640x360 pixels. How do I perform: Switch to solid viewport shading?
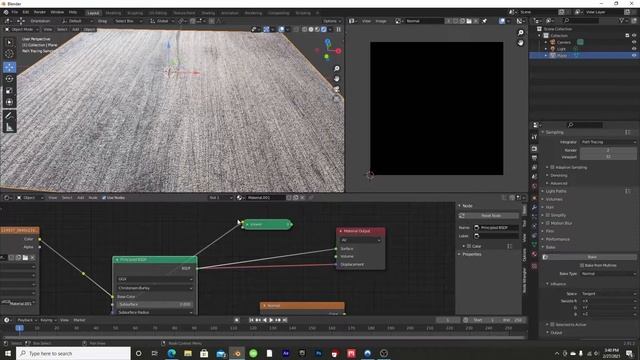tap(311, 29)
